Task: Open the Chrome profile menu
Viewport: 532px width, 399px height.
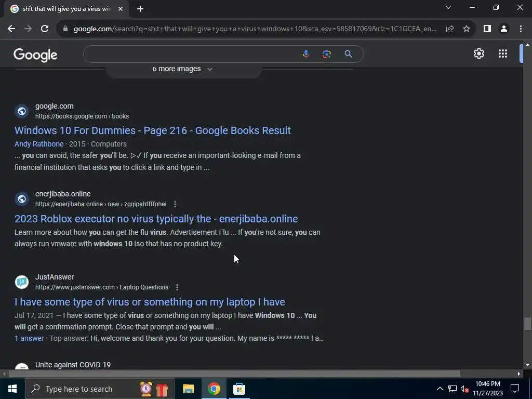Action: (504, 29)
